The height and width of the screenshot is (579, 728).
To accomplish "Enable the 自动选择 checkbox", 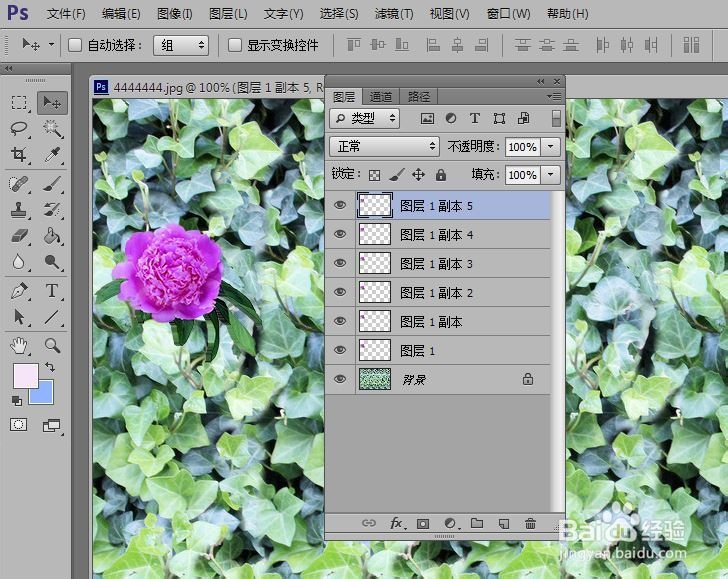I will point(75,45).
